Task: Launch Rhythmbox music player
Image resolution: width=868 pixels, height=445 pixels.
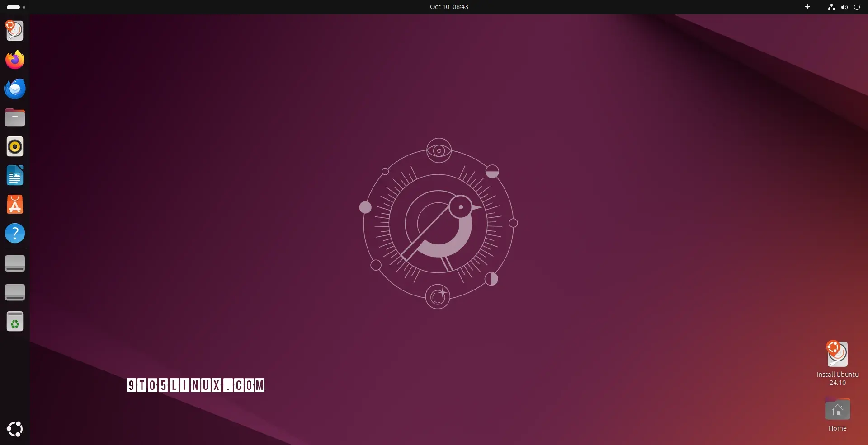Action: (x=14, y=147)
